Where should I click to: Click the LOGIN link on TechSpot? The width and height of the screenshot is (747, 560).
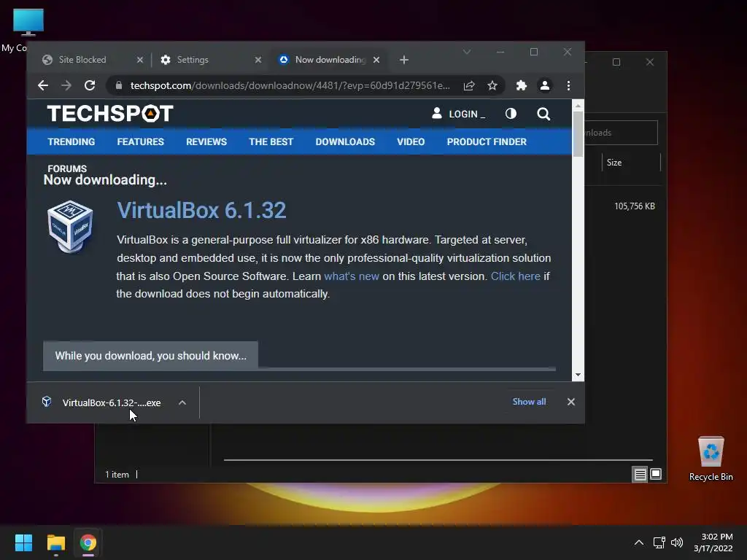coord(459,114)
